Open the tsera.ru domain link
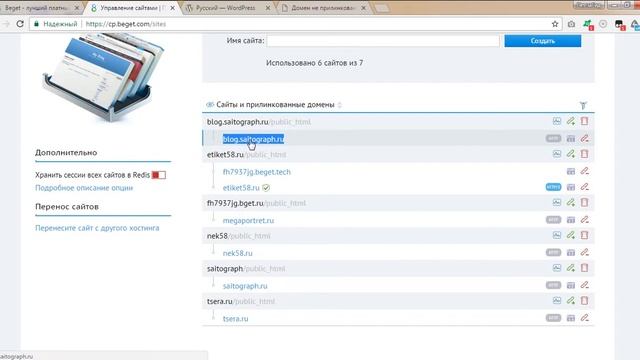Image resolution: width=640 pixels, height=360 pixels. [236, 318]
